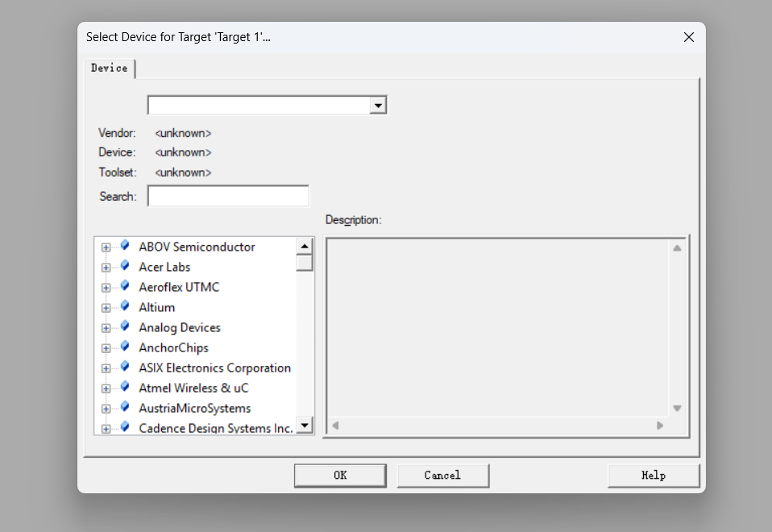Select Cadence Design Systems Inc. entry
The width and height of the screenshot is (772, 532).
[x=216, y=428]
